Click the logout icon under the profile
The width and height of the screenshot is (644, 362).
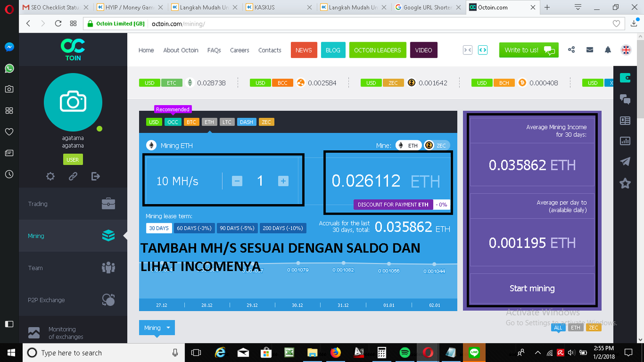[x=96, y=176]
